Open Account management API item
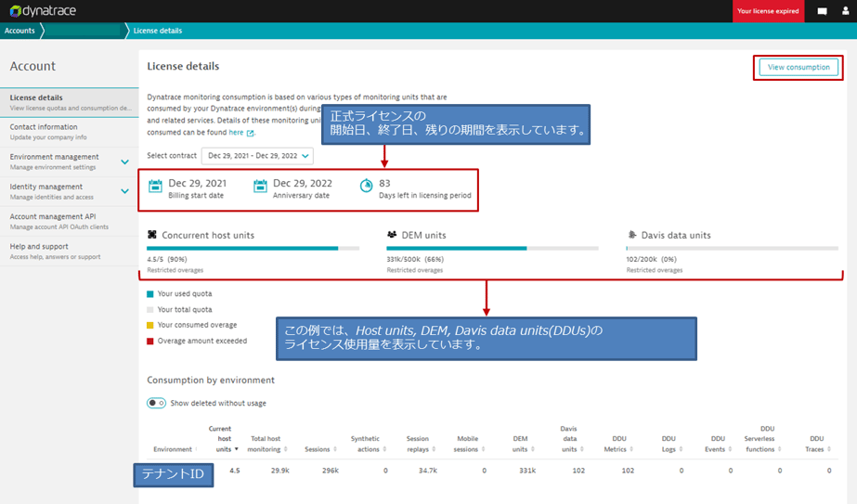This screenshot has height=504, width=857. pyautogui.click(x=70, y=222)
